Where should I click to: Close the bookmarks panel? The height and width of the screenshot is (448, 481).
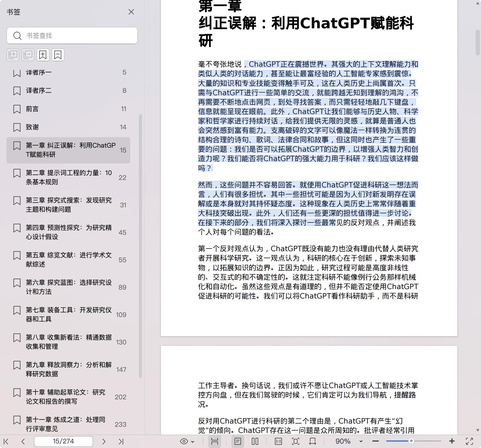131,12
